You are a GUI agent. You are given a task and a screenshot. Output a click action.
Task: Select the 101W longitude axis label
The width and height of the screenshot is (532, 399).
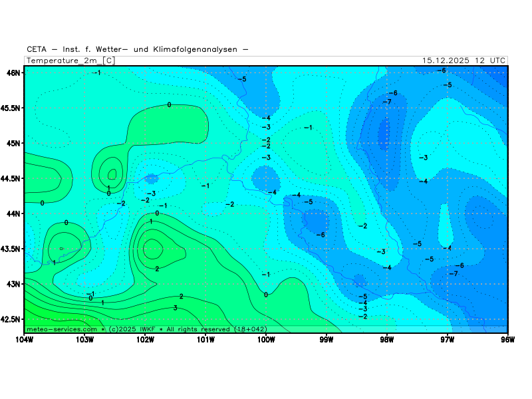205,340
